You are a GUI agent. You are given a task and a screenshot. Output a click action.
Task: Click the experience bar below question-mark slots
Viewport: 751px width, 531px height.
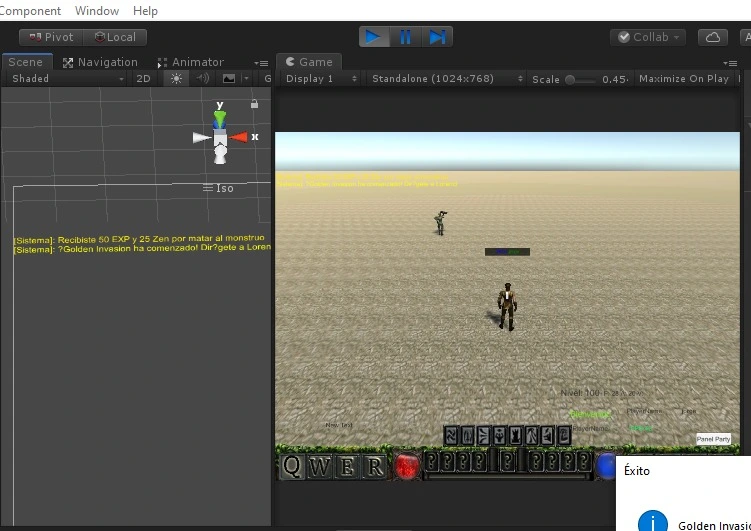[508, 476]
